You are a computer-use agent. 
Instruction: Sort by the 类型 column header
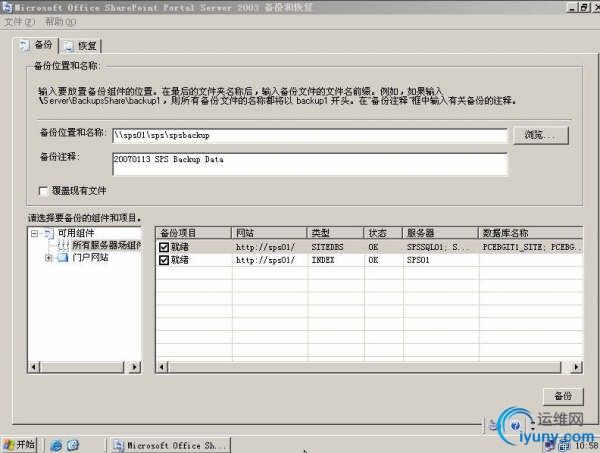pos(336,233)
